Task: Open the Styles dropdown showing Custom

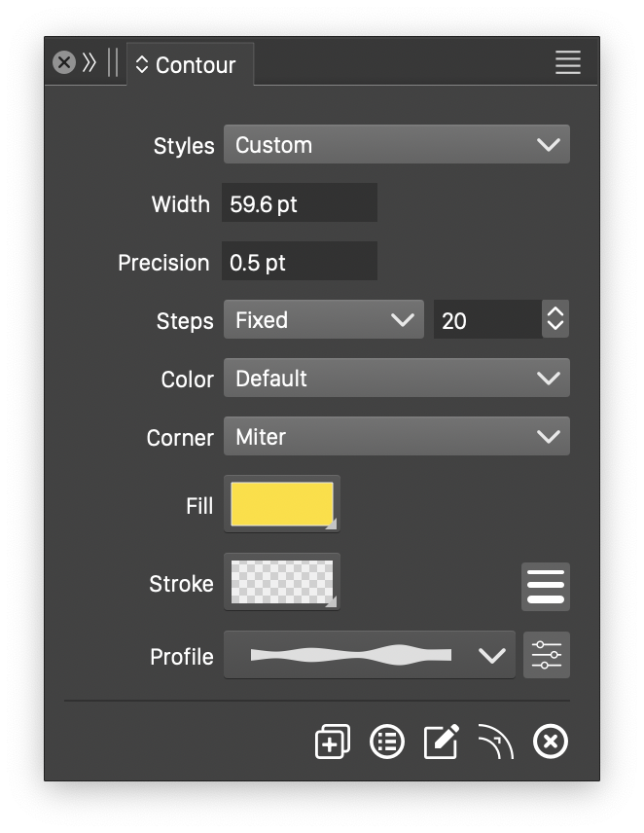Action: click(x=396, y=145)
